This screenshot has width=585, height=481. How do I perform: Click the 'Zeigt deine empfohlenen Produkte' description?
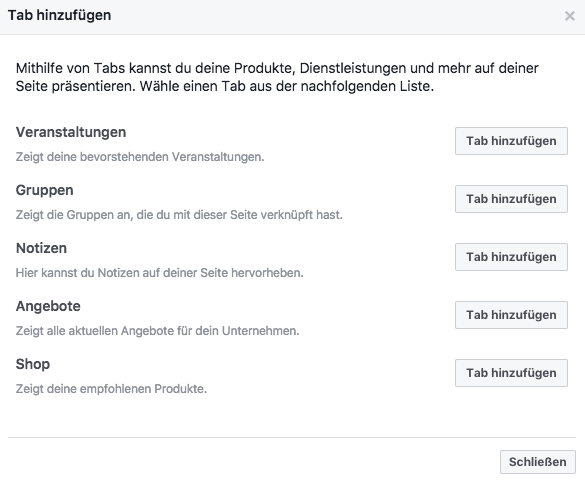coord(111,389)
